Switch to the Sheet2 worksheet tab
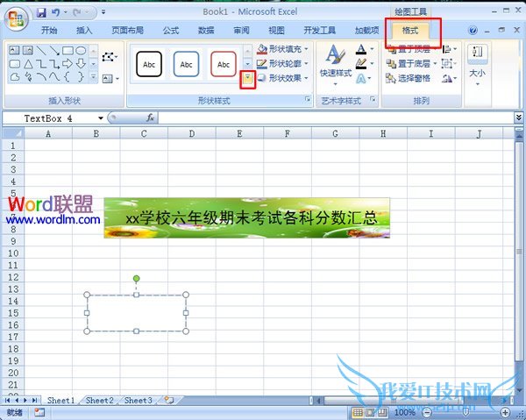The image size is (526, 420). (100, 401)
